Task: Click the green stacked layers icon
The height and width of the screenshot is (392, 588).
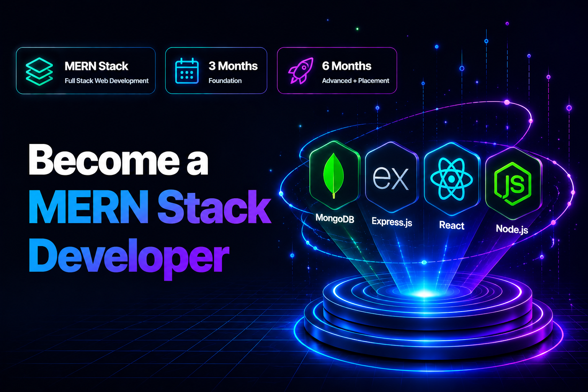Action: coord(39,71)
